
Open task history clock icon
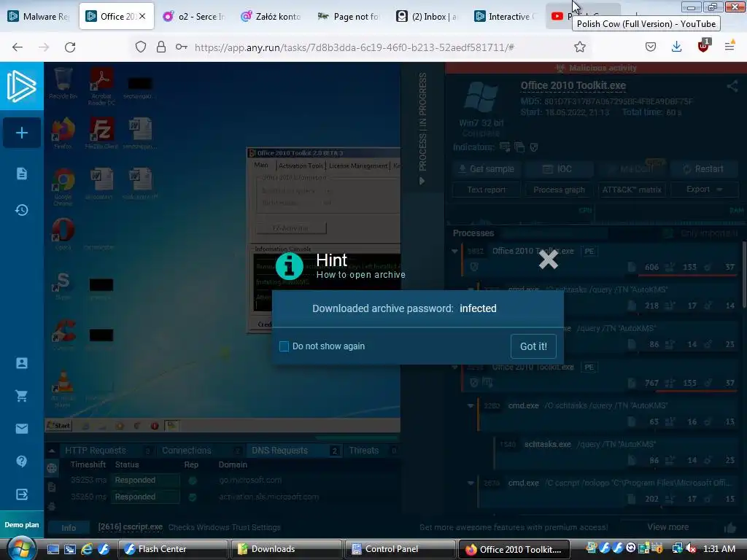coord(22,210)
